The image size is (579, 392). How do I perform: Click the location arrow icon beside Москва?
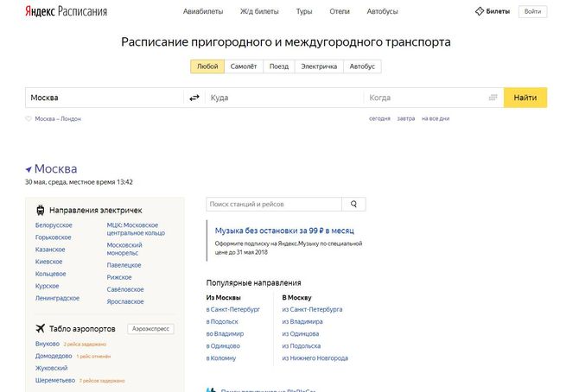(29, 169)
